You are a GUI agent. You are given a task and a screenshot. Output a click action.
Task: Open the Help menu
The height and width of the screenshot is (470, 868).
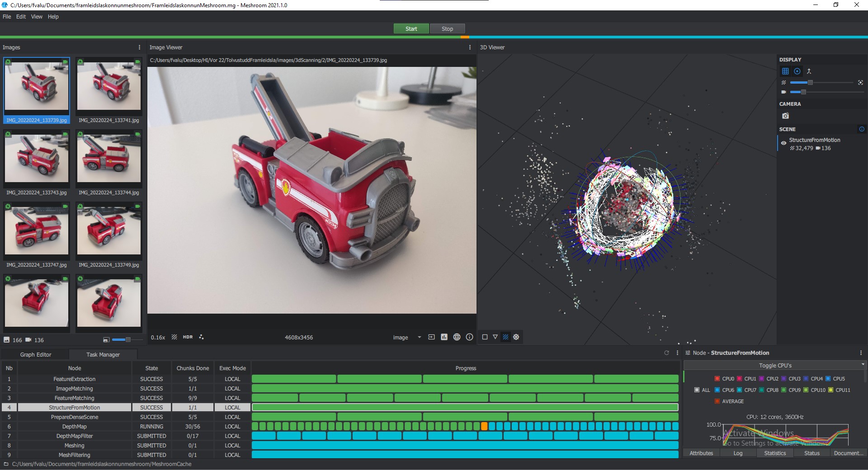(x=53, y=17)
